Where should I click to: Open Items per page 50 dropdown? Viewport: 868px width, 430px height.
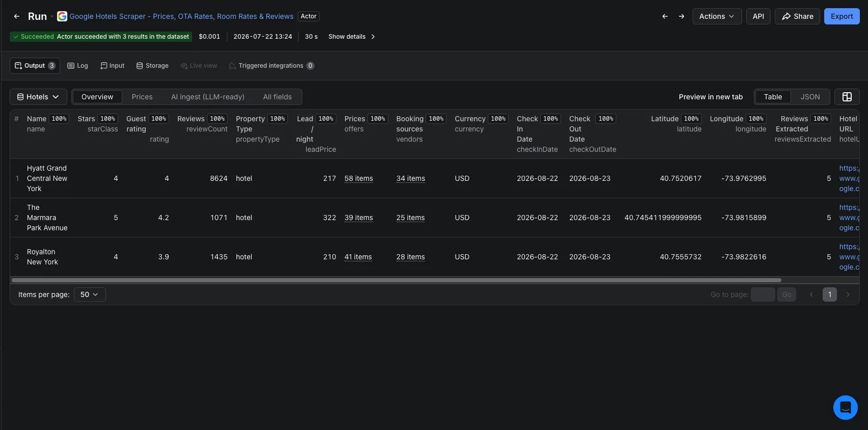coord(90,294)
